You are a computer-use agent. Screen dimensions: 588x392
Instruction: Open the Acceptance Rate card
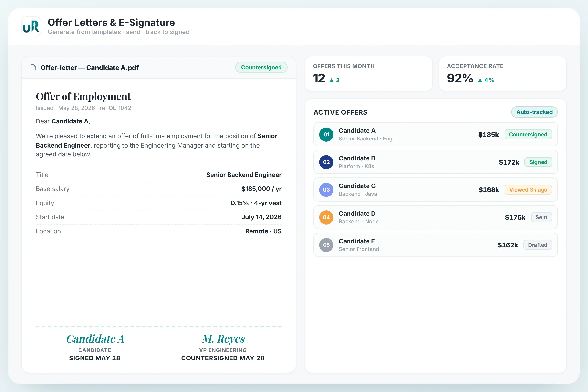tap(503, 73)
